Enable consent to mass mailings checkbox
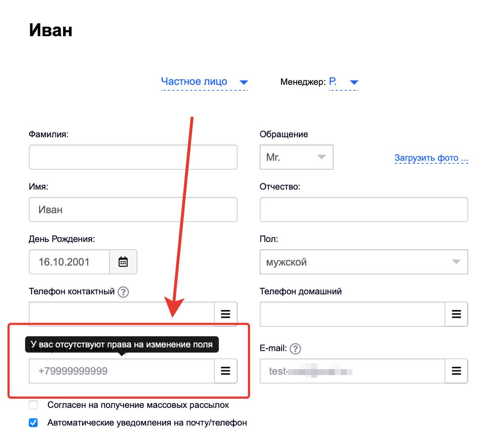This screenshot has height=444, width=504. tap(33, 405)
